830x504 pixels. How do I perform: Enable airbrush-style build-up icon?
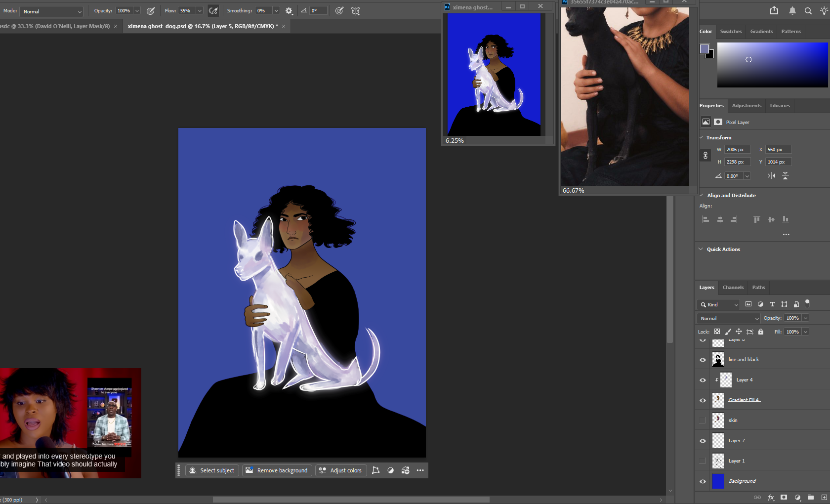pyautogui.click(x=213, y=11)
